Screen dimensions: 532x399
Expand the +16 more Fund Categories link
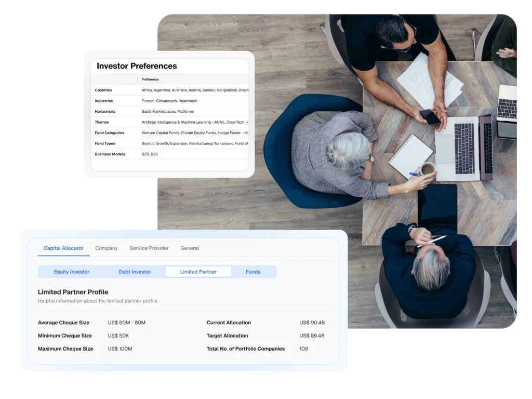[x=245, y=133]
